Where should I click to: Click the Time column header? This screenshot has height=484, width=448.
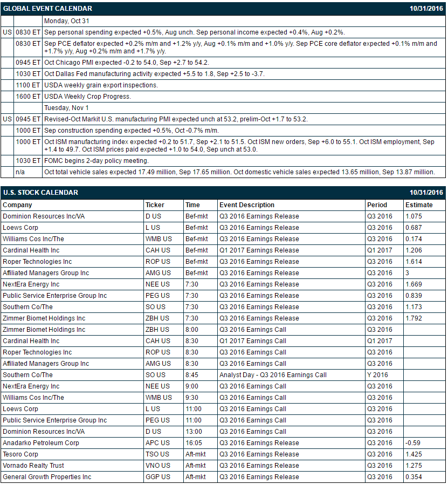(192, 205)
